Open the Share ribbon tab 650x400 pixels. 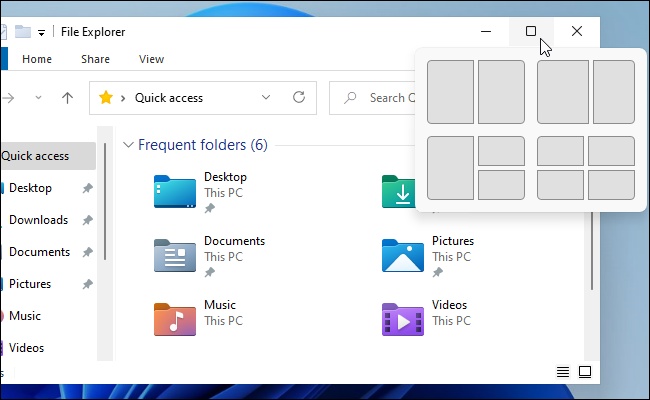point(96,59)
